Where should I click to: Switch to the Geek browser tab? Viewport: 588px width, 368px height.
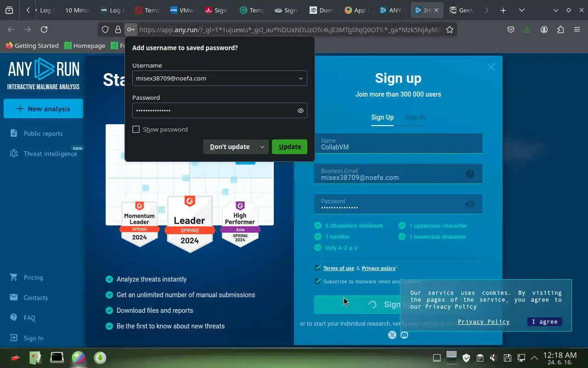pos(462,10)
